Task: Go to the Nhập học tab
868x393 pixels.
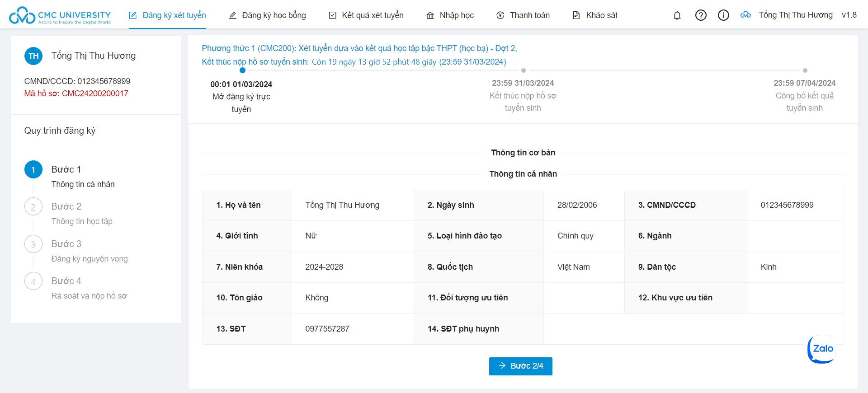Action: 450,15
